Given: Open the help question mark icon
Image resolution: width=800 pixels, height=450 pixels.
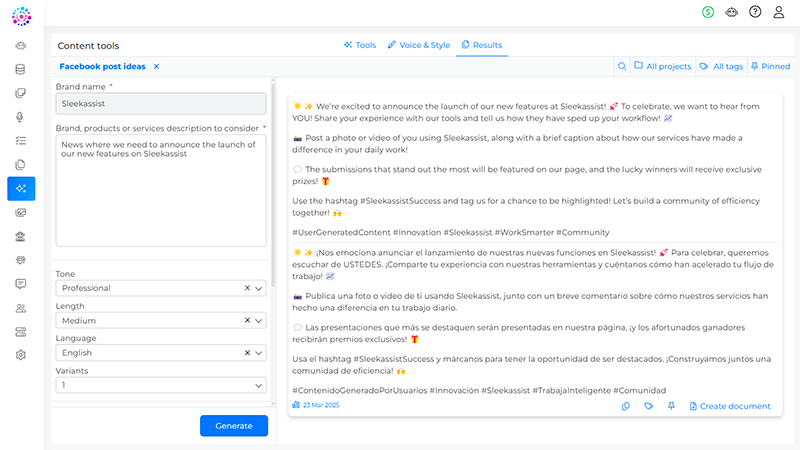Looking at the screenshot, I should [x=755, y=12].
